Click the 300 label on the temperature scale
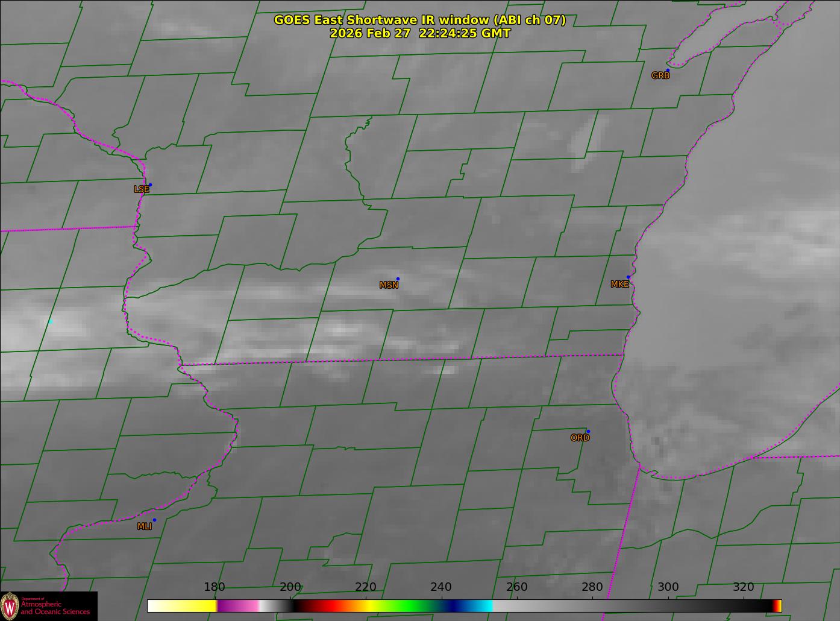This screenshot has height=621, width=840. pos(668,587)
